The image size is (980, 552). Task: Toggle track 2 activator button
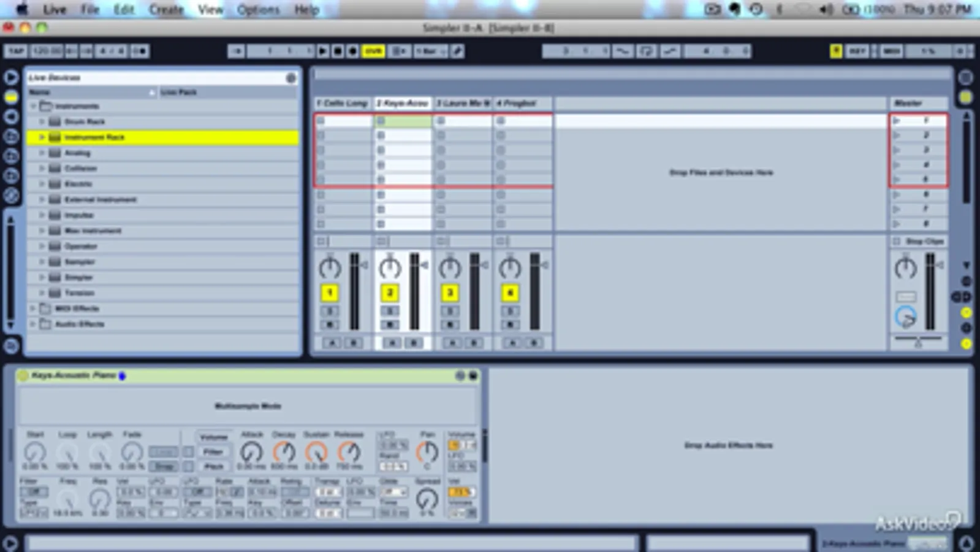click(390, 293)
